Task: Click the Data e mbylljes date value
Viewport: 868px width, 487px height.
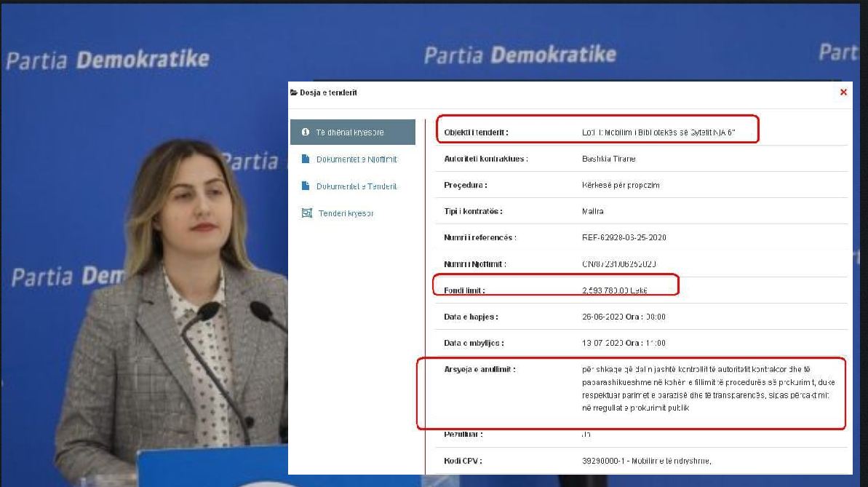Action: point(624,343)
